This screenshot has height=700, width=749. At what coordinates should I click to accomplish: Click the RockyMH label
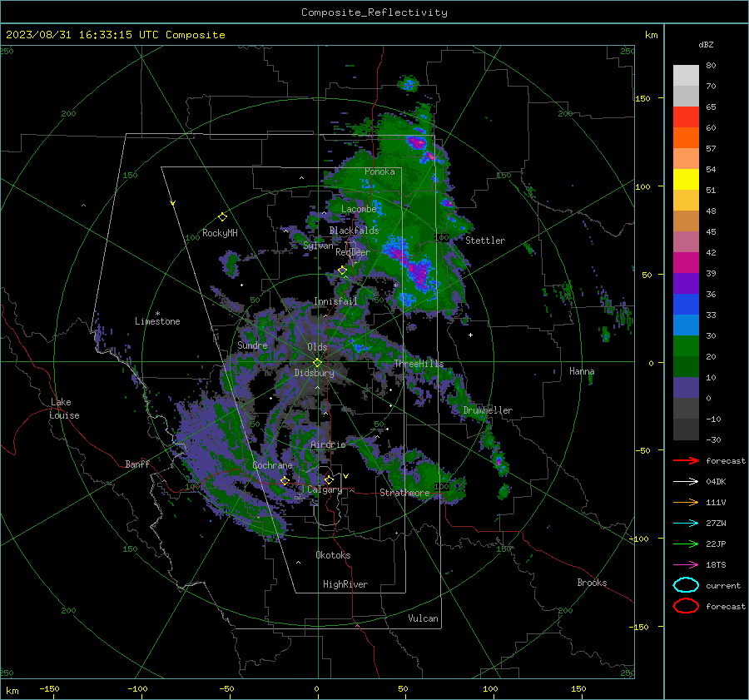click(x=220, y=233)
